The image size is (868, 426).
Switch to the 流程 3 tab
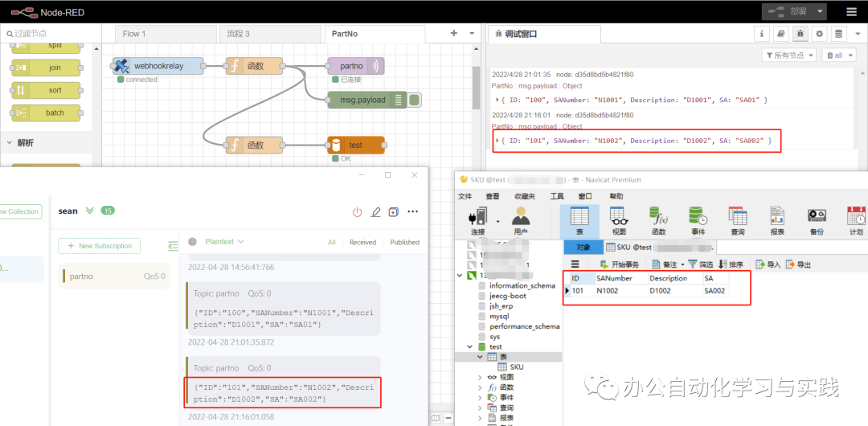[270, 34]
